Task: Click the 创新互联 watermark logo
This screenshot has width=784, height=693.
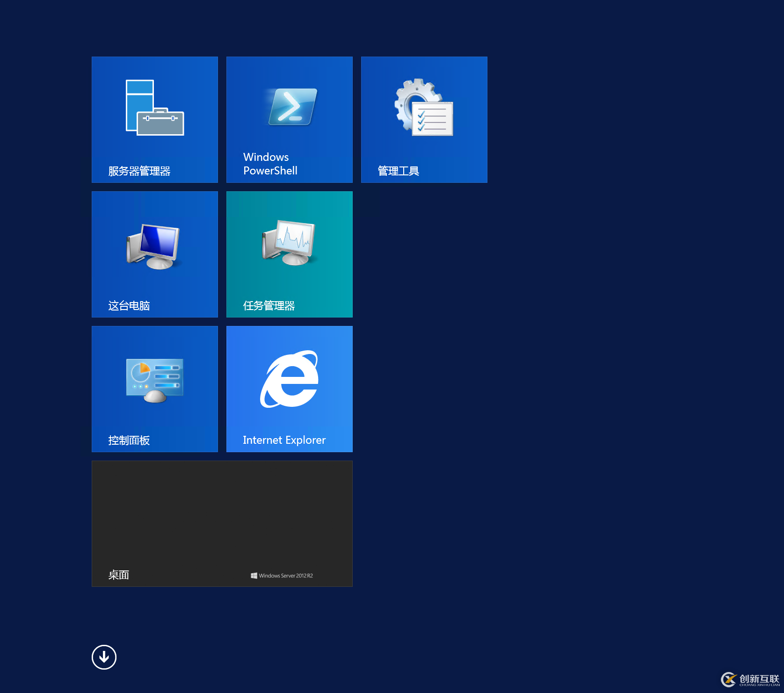Action: 750,679
